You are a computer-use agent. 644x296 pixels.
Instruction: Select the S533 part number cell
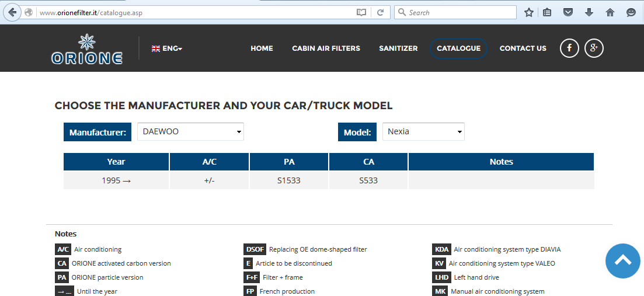368,180
